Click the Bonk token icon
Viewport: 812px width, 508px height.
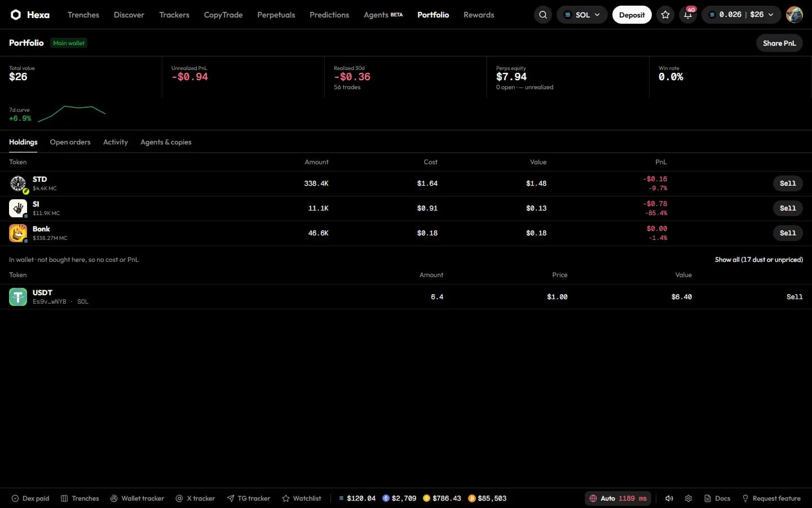18,233
